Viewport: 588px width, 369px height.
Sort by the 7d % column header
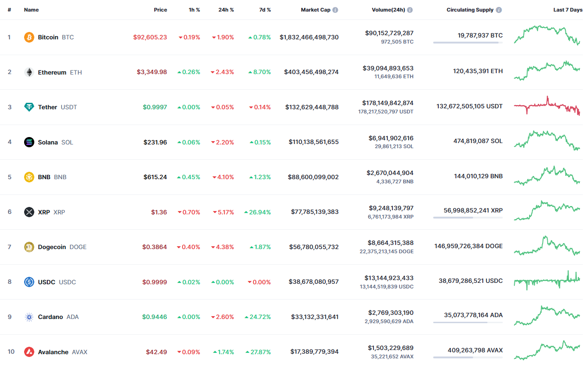pos(265,10)
